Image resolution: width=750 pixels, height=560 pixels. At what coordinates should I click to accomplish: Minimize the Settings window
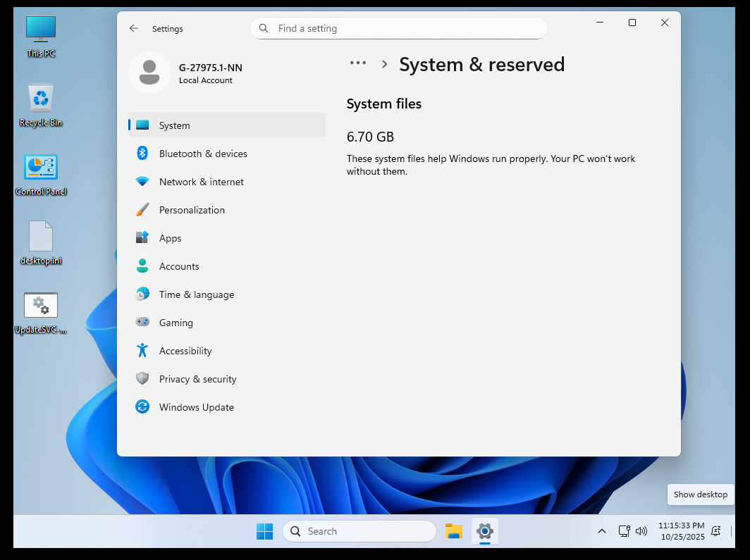(600, 23)
